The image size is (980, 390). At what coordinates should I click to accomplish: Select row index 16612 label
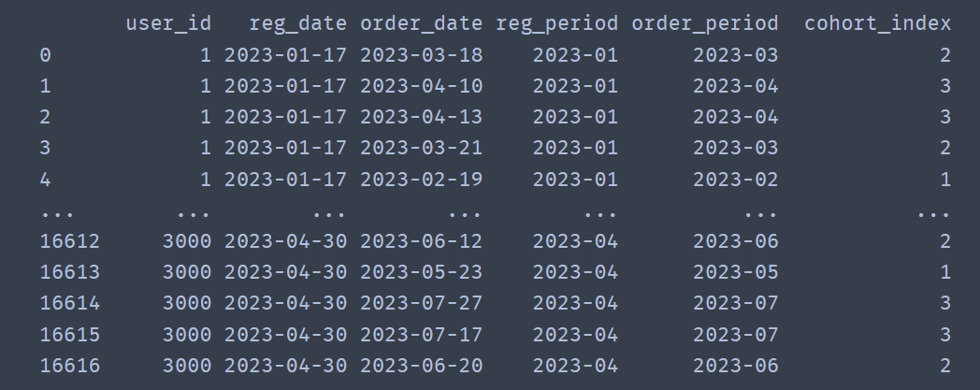[69, 241]
